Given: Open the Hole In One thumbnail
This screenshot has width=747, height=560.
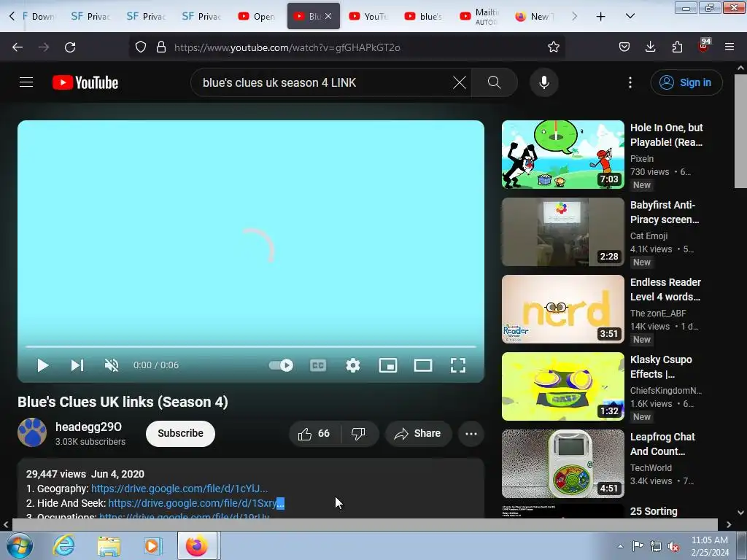Looking at the screenshot, I should [562, 155].
